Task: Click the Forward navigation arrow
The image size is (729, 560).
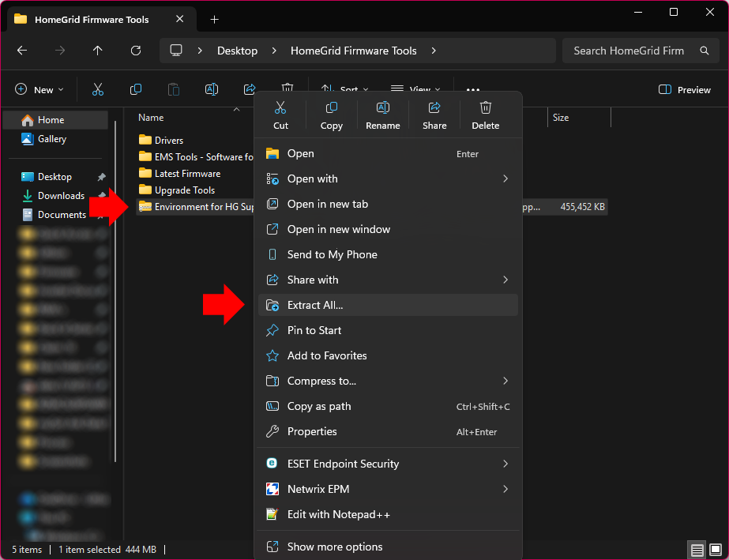Action: (60, 51)
